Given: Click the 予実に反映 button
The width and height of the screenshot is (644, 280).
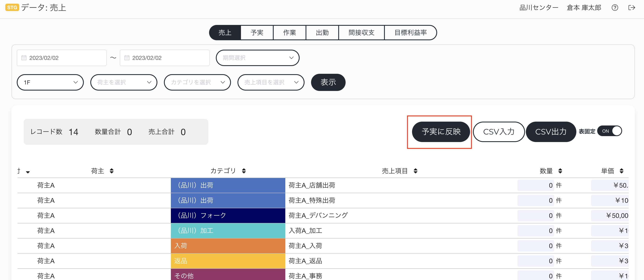Looking at the screenshot, I should tap(441, 132).
